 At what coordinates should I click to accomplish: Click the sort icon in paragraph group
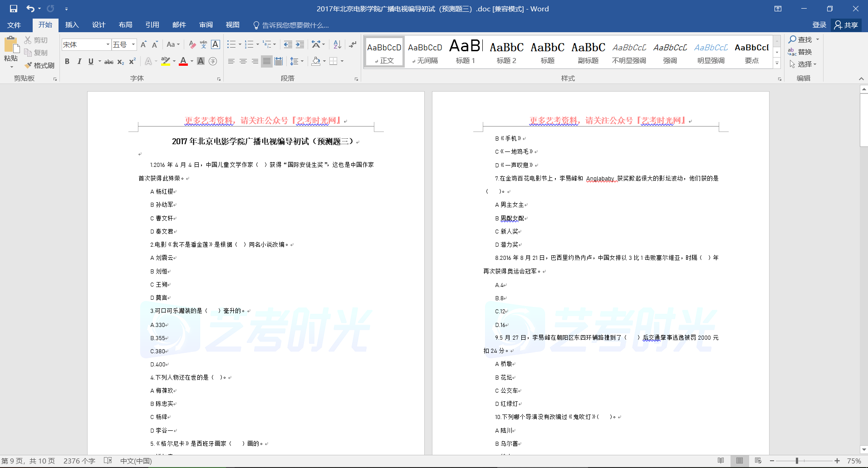(x=337, y=44)
